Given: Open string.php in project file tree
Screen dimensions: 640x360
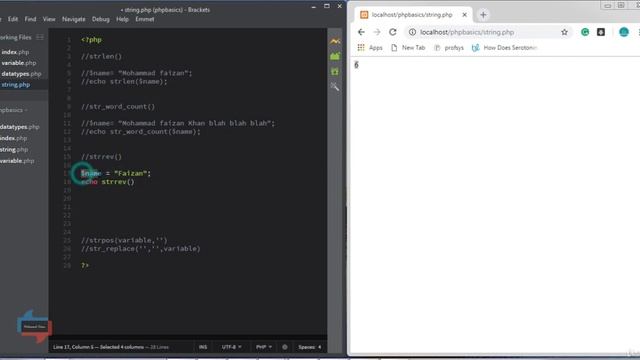Looking at the screenshot, I should (x=14, y=150).
